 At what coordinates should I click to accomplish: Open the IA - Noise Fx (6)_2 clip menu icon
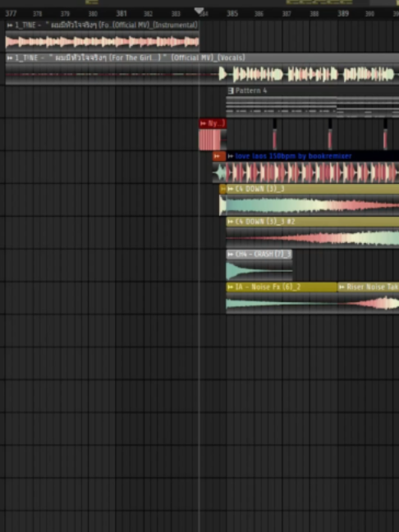(231, 287)
